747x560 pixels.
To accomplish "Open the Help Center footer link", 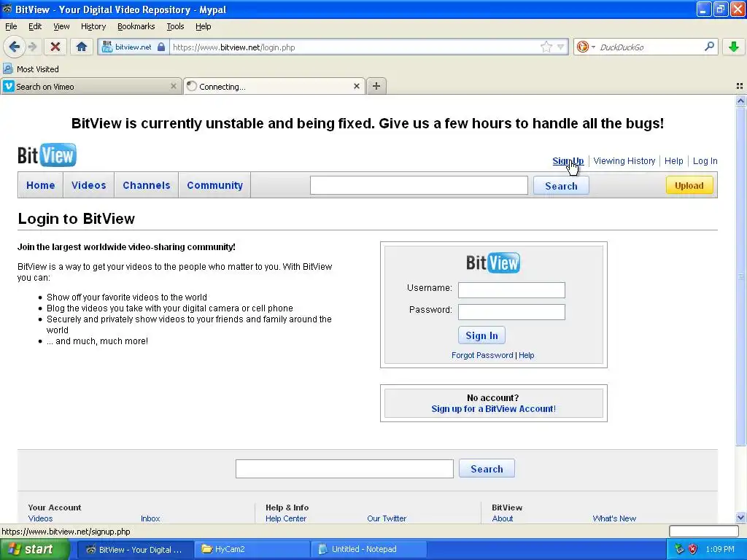I will [x=286, y=518].
